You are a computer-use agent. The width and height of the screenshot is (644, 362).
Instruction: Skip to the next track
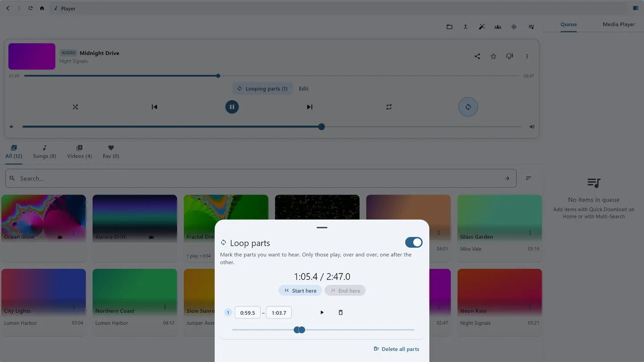(x=309, y=107)
